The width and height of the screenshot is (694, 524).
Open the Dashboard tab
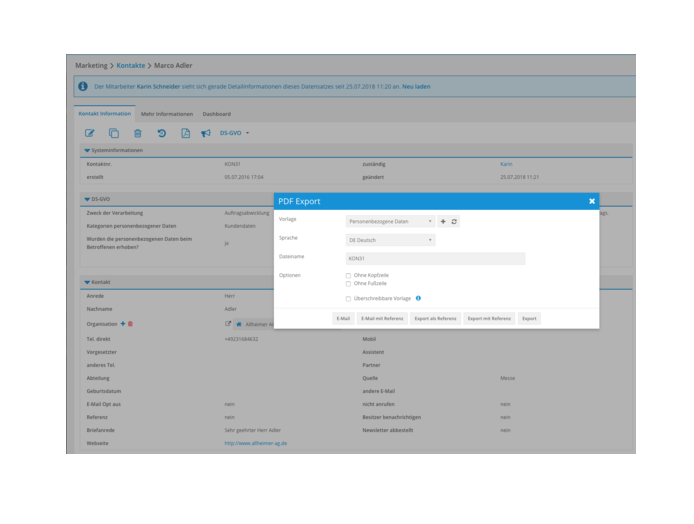coord(217,114)
